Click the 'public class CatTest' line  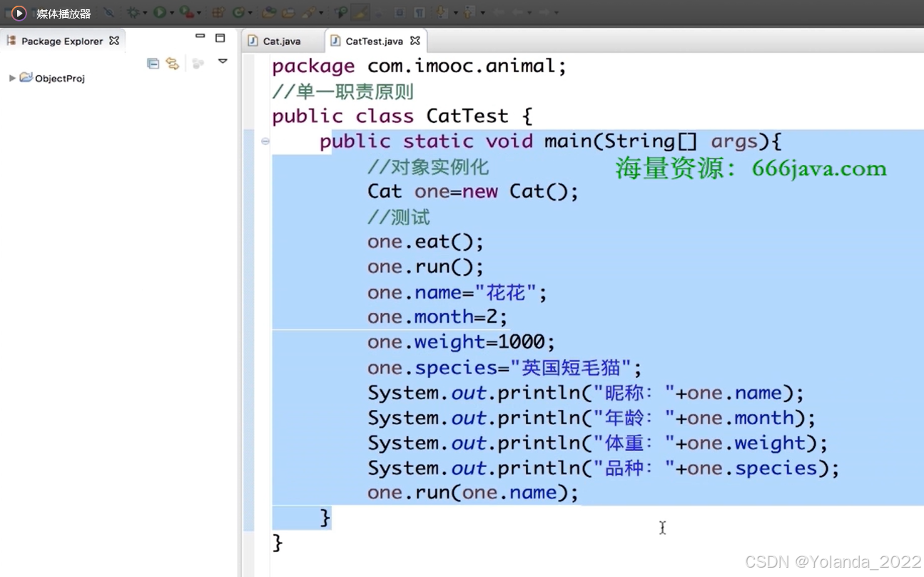point(402,116)
